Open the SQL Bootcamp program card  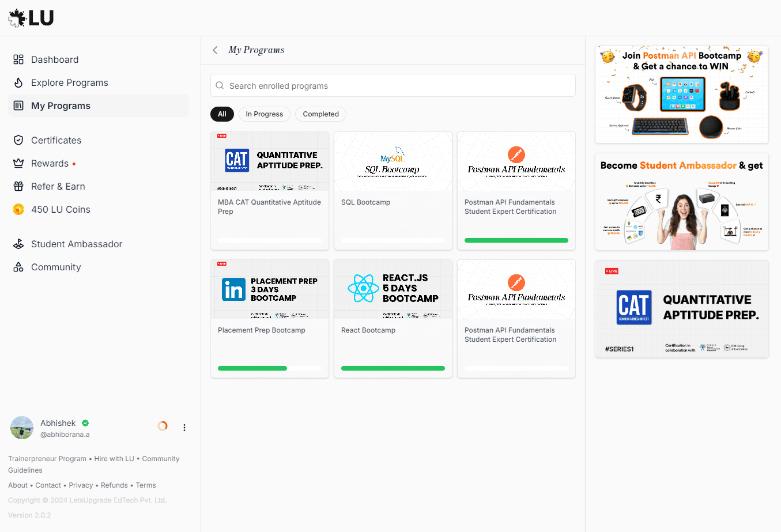pos(393,190)
